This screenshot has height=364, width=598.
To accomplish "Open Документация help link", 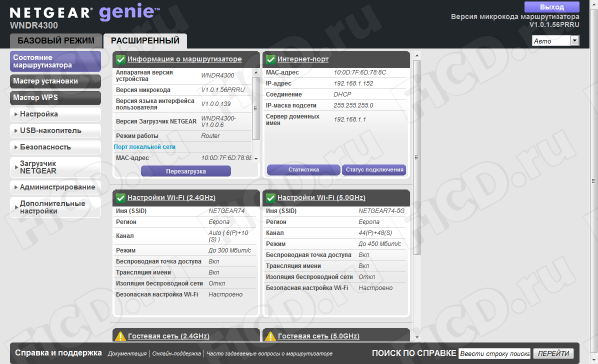I will pos(127,353).
